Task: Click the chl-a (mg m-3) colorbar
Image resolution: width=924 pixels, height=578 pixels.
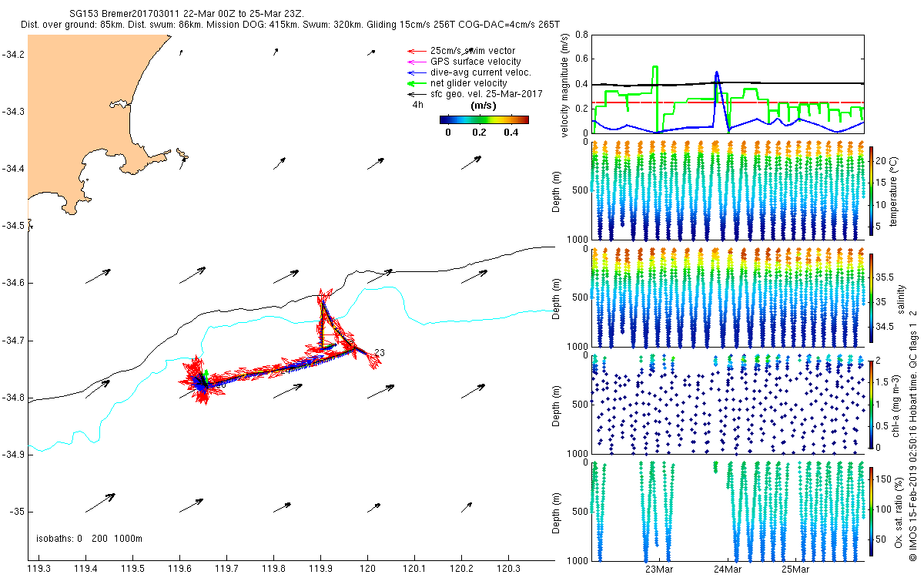Action: tap(871, 404)
